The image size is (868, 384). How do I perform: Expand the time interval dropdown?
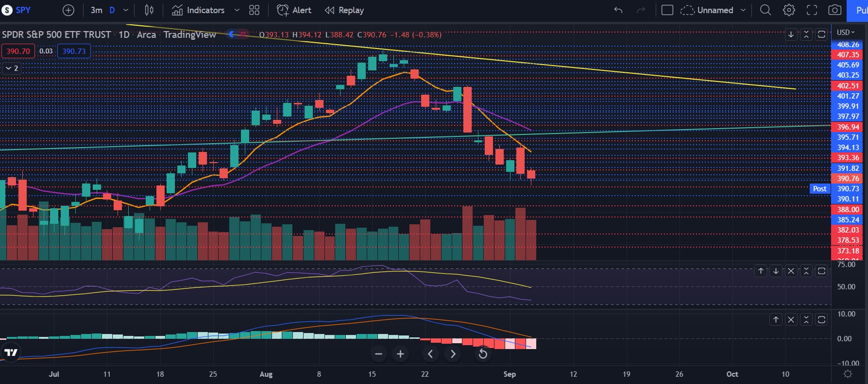126,10
